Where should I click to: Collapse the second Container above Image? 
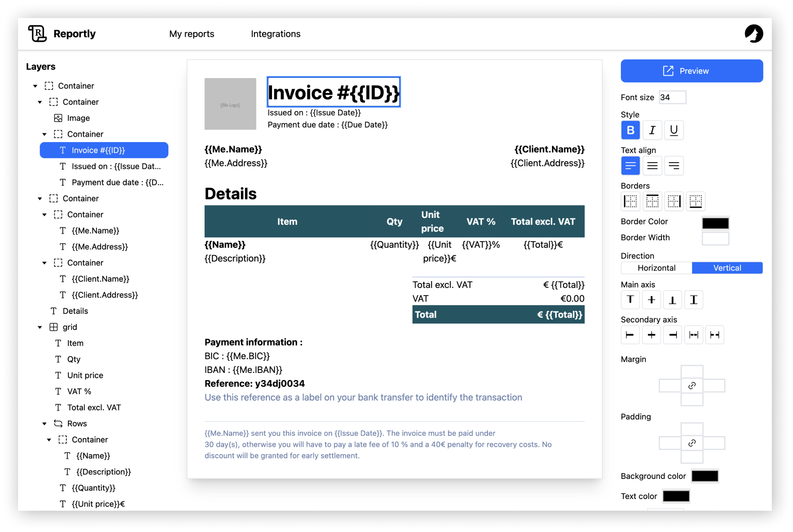click(40, 102)
